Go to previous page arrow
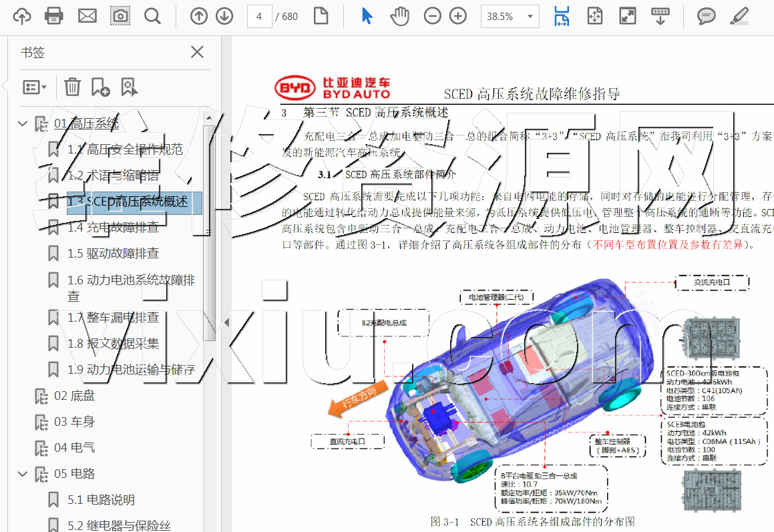The height and width of the screenshot is (532, 774). (199, 16)
